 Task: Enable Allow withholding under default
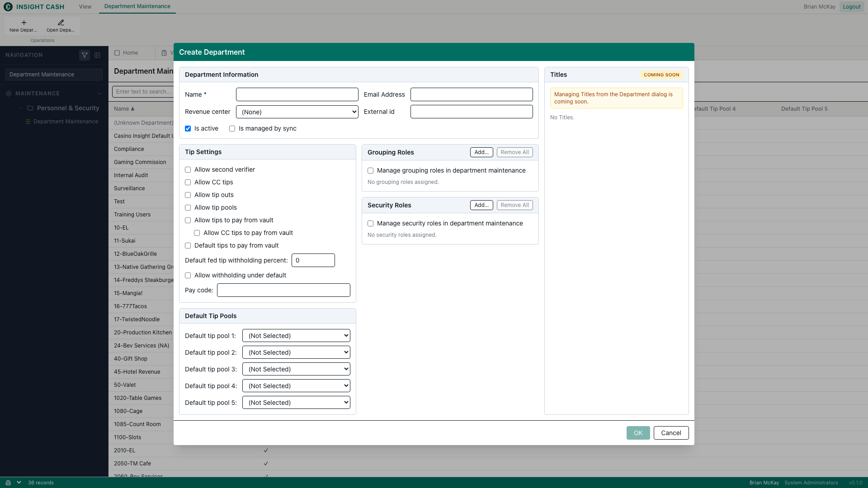[x=188, y=276]
